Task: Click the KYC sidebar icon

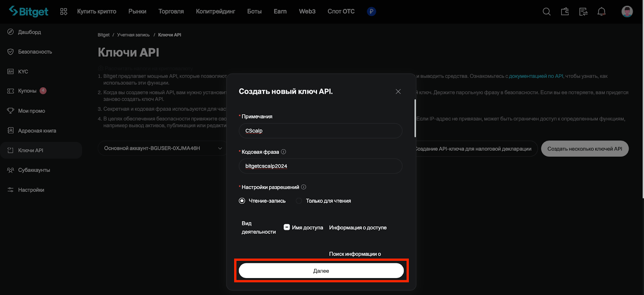Action: [10, 72]
